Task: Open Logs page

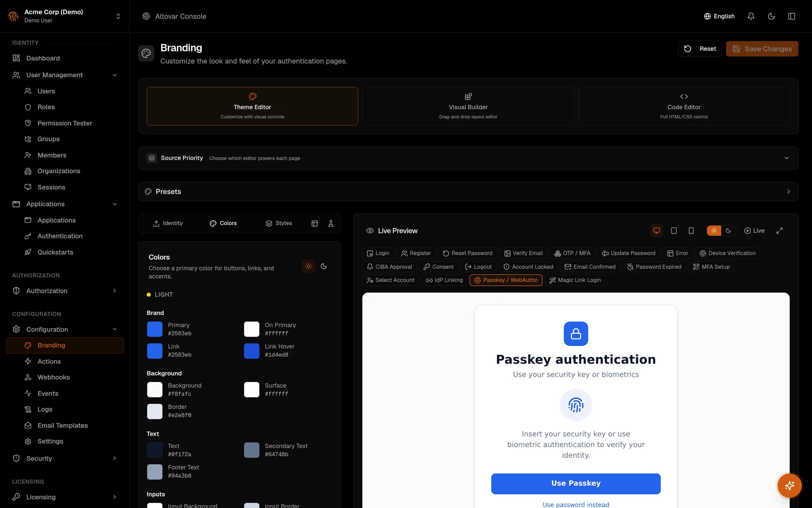Action: click(65, 409)
